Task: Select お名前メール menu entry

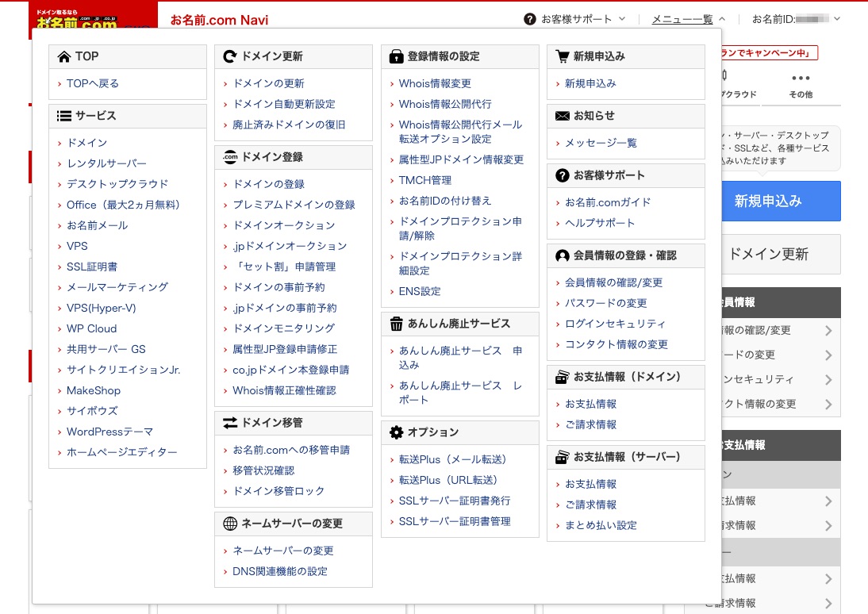Action: 97,225
